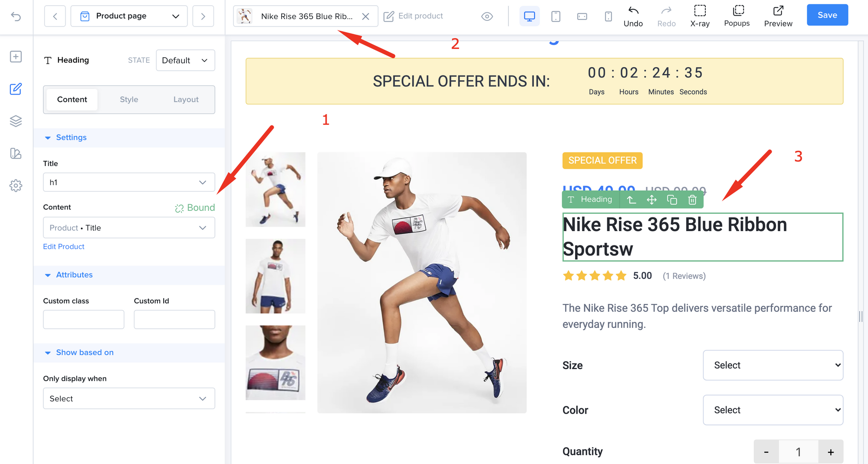This screenshot has width=868, height=464.
Task: Open the edit element sidebar icon
Action: coord(16,89)
